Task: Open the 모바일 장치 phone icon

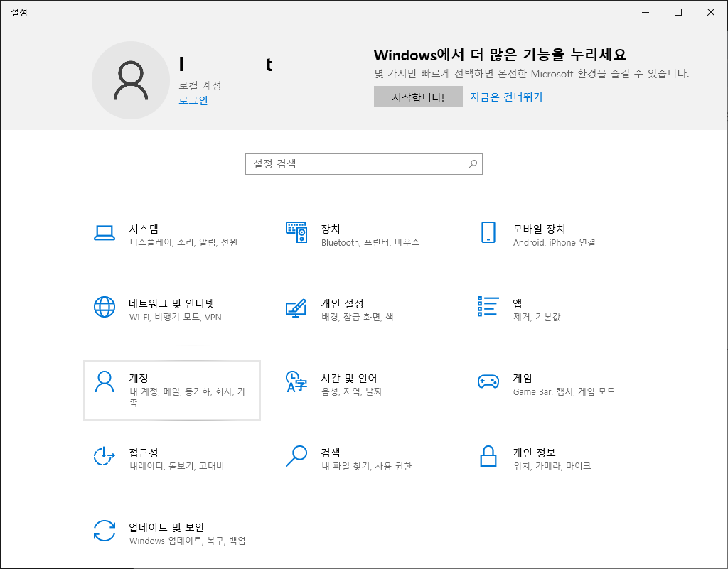Action: click(488, 232)
